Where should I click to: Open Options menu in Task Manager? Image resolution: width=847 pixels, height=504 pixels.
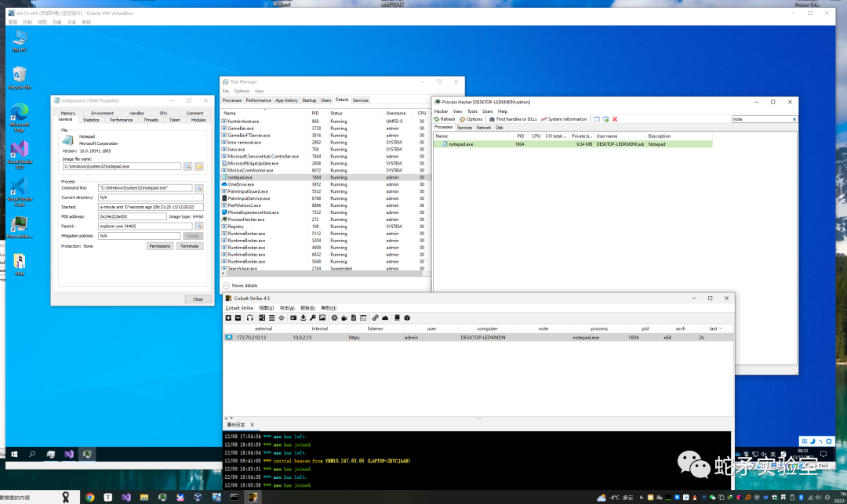click(x=242, y=91)
